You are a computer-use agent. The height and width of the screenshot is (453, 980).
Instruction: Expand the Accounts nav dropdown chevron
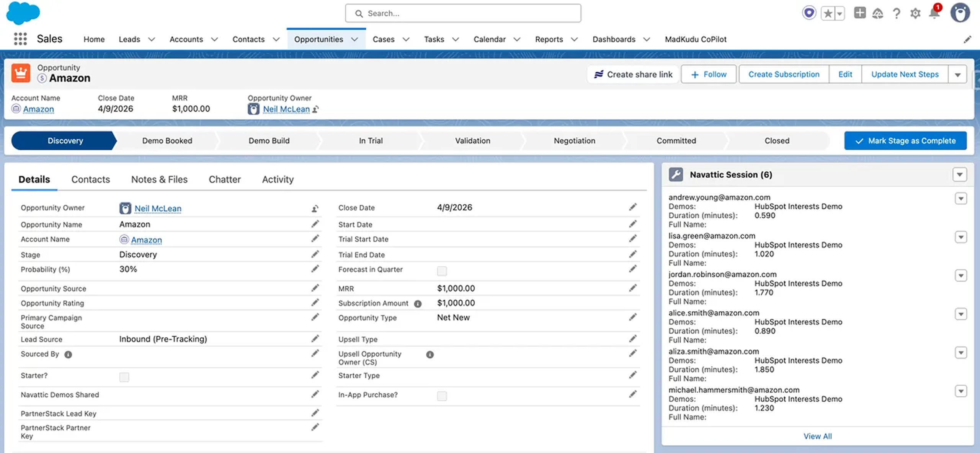coord(214,39)
